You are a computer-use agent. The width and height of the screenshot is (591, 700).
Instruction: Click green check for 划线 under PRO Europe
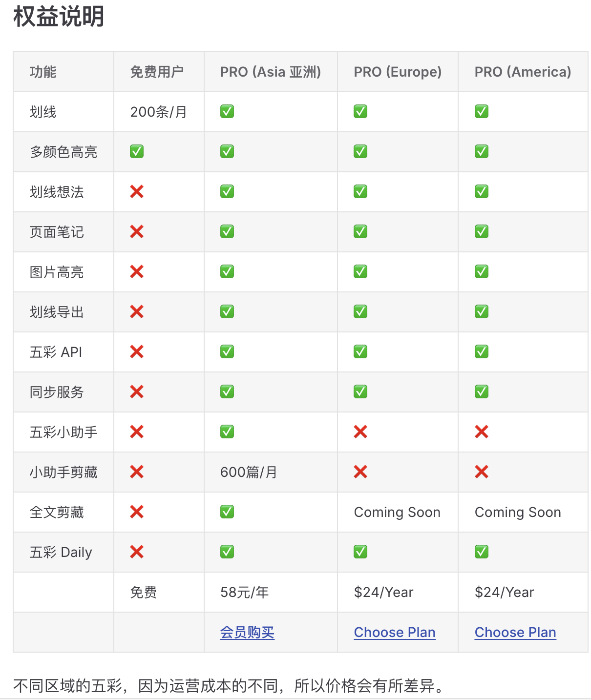360,112
